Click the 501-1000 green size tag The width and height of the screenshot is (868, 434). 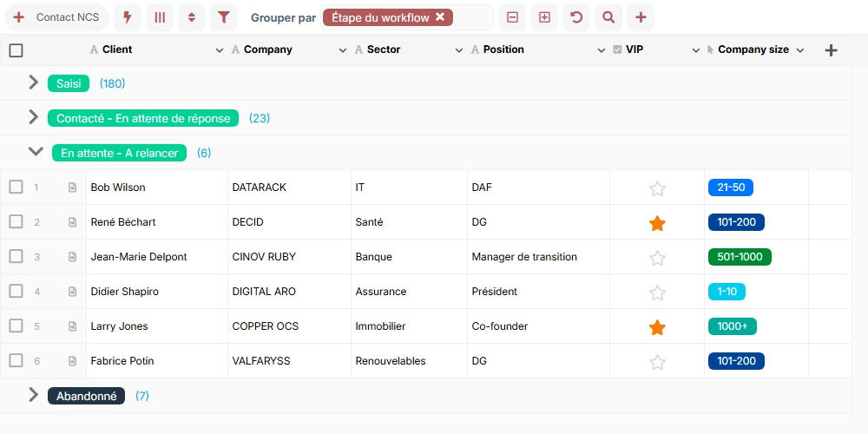click(740, 257)
